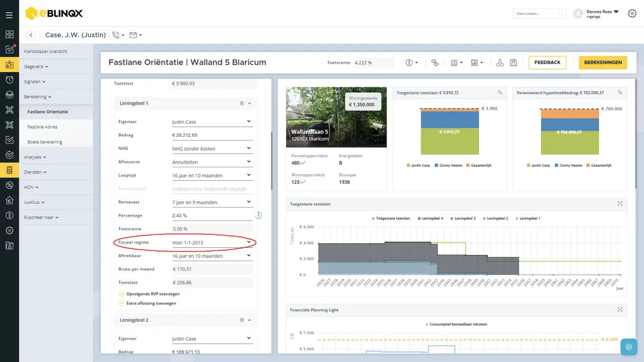Zoom the 'Verantwoord hypotheekbedrag' card with the magnifier
Viewport: 644px width, 362px height.
(620, 93)
